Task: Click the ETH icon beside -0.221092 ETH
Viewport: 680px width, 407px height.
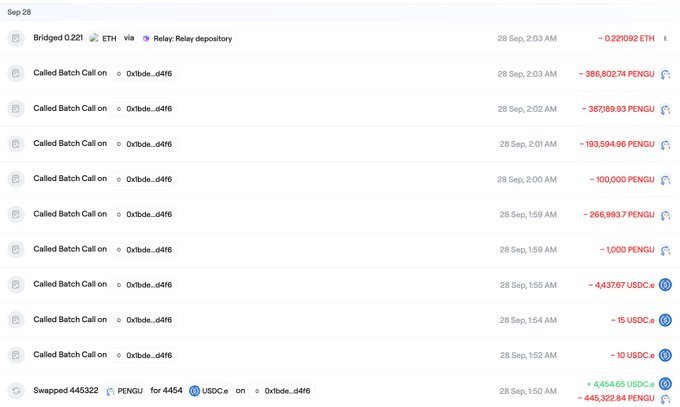Action: coord(665,38)
